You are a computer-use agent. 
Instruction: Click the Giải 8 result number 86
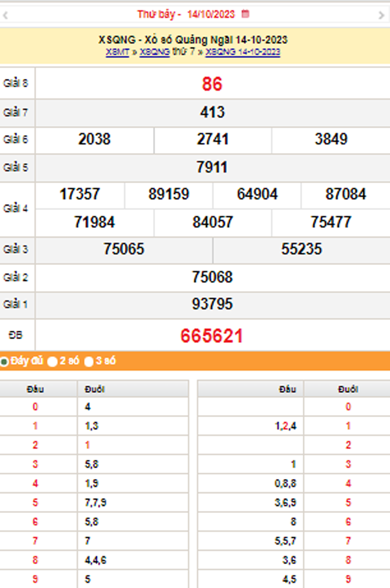(212, 84)
